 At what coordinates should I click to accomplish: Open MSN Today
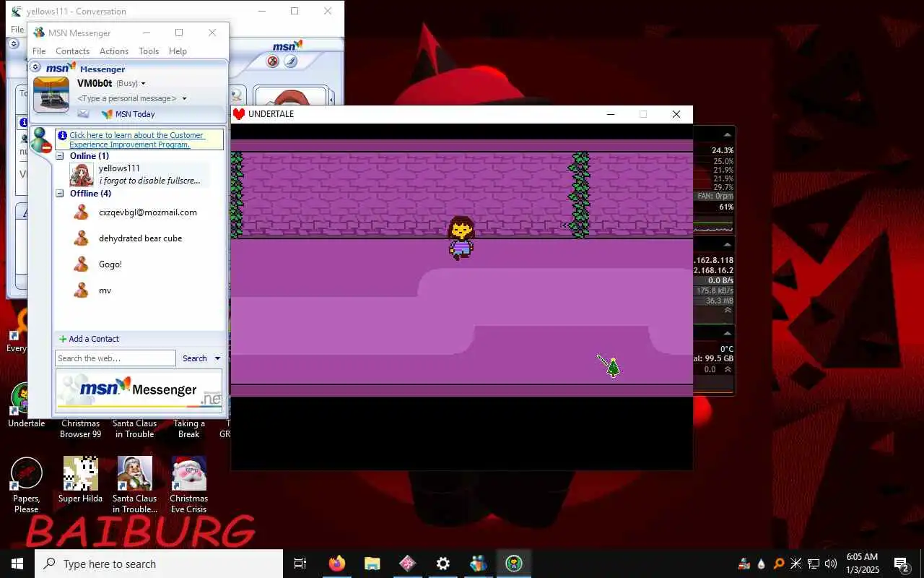(135, 114)
